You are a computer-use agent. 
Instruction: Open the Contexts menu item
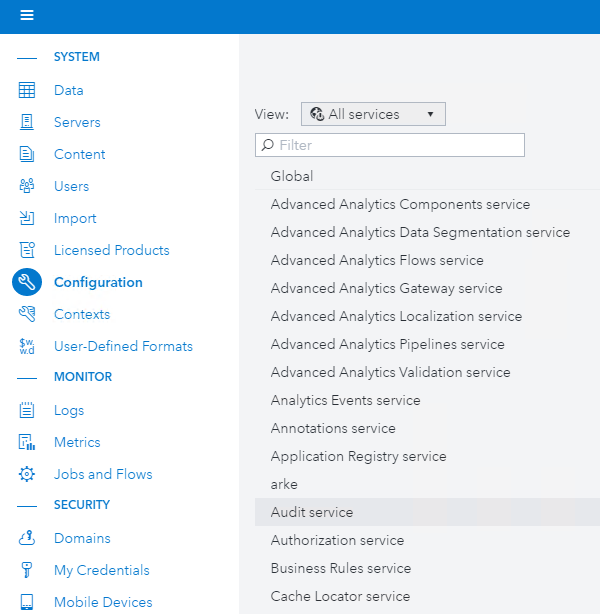coord(82,314)
